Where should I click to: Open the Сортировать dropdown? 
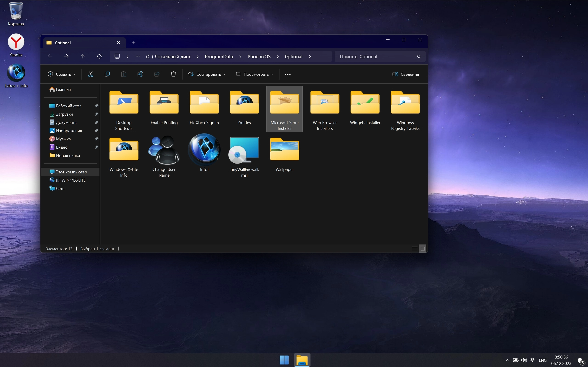(x=207, y=74)
